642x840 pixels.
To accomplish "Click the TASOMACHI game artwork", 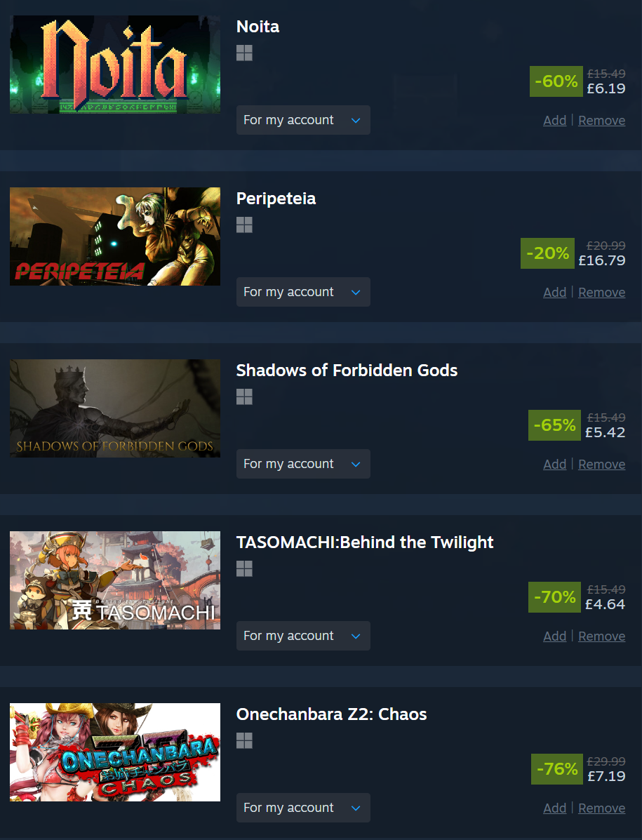I will click(115, 580).
